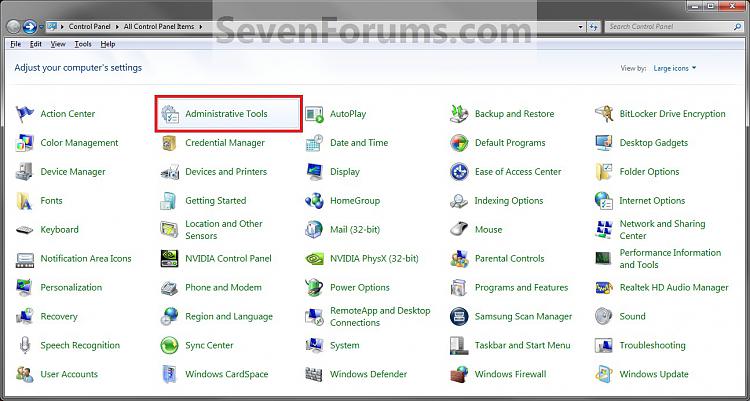Open the Samsung Scan Manager icon
Viewport: 750px width, 401px height.
point(459,316)
